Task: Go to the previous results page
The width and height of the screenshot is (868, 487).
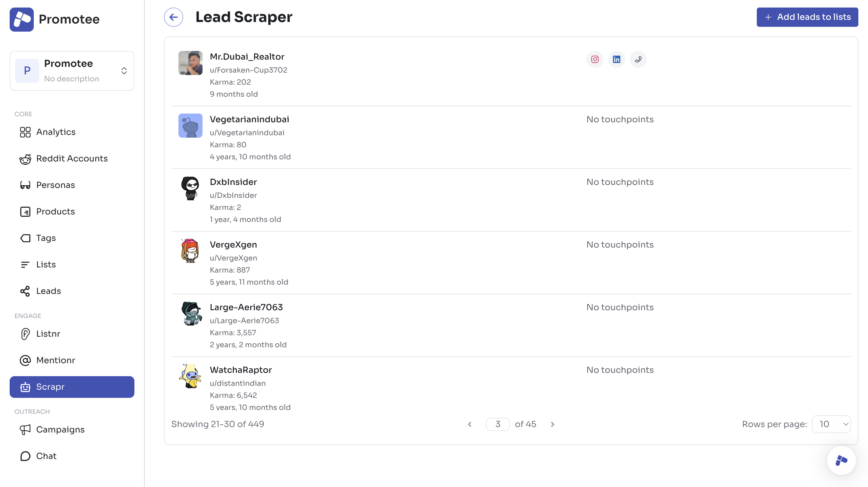Action: (x=470, y=424)
